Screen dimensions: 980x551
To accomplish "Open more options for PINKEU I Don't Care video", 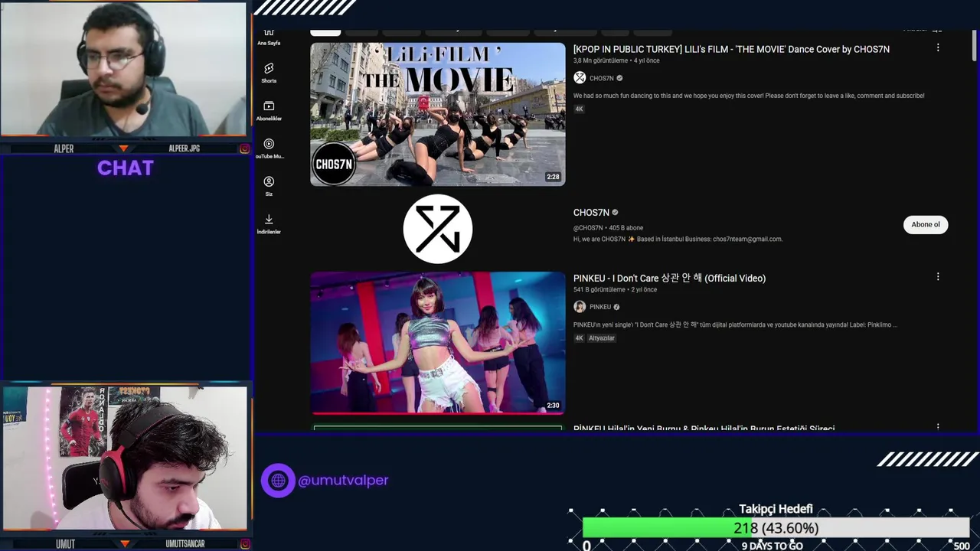I will point(938,277).
